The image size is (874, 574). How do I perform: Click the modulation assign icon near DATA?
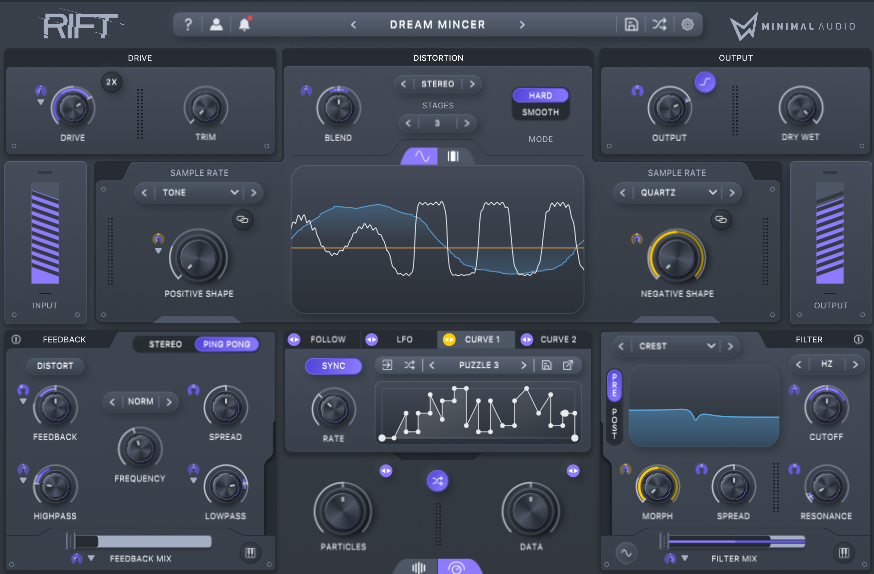pyautogui.click(x=573, y=471)
